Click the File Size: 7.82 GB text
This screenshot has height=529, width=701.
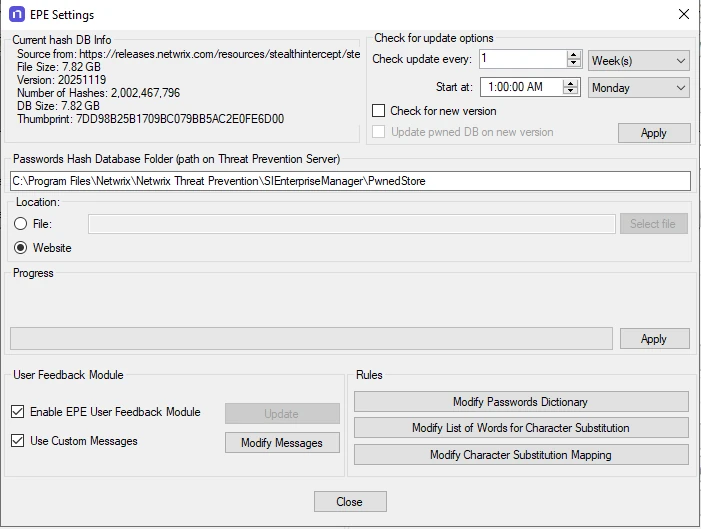(59, 67)
